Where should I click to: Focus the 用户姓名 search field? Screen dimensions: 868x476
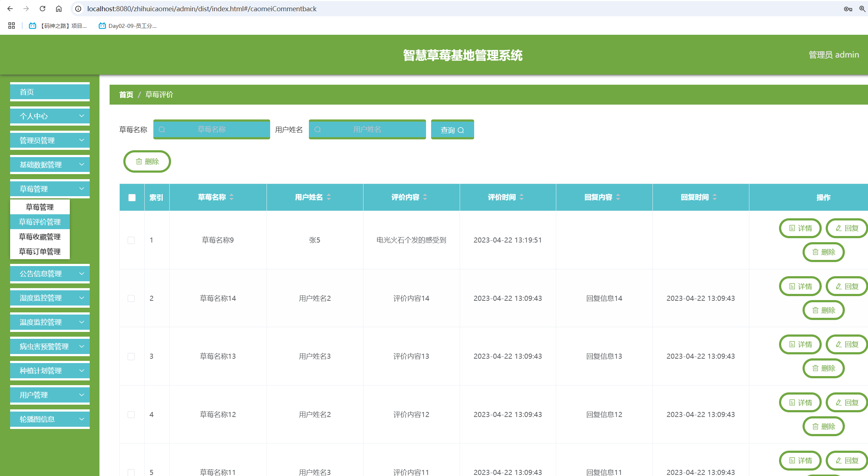367,129
